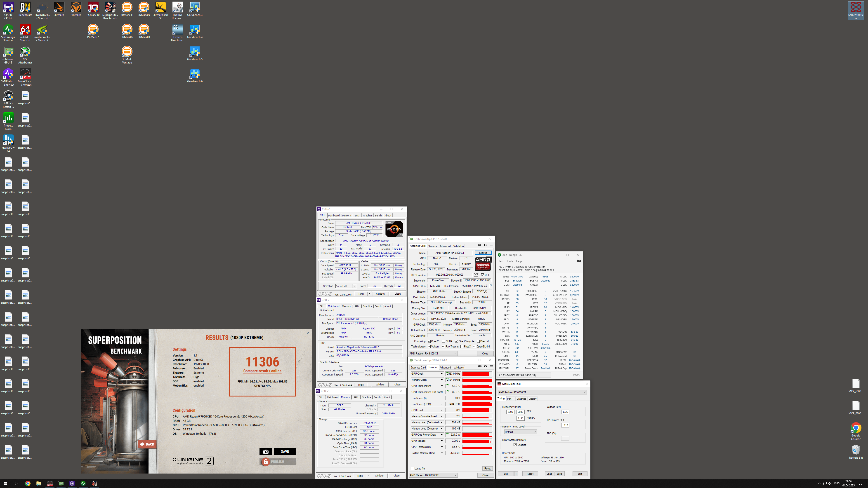Image resolution: width=868 pixels, height=488 pixels.
Task: Click SAVE in Superposition results
Action: 285,452
